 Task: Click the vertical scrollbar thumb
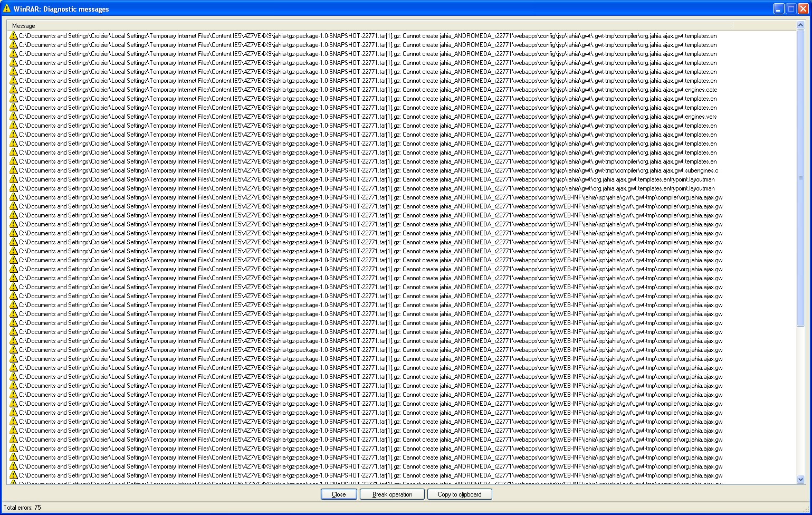800,178
